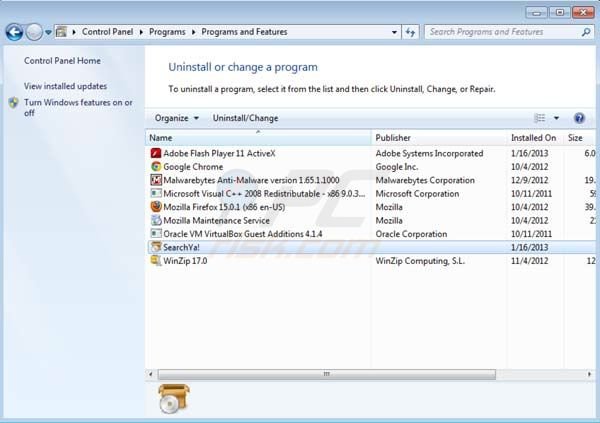The width and height of the screenshot is (600, 423).
Task: Click the Uninstall/Change button
Action: (x=245, y=118)
